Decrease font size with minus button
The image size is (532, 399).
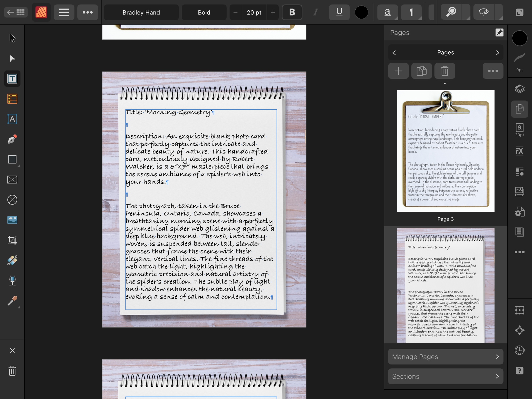point(235,12)
